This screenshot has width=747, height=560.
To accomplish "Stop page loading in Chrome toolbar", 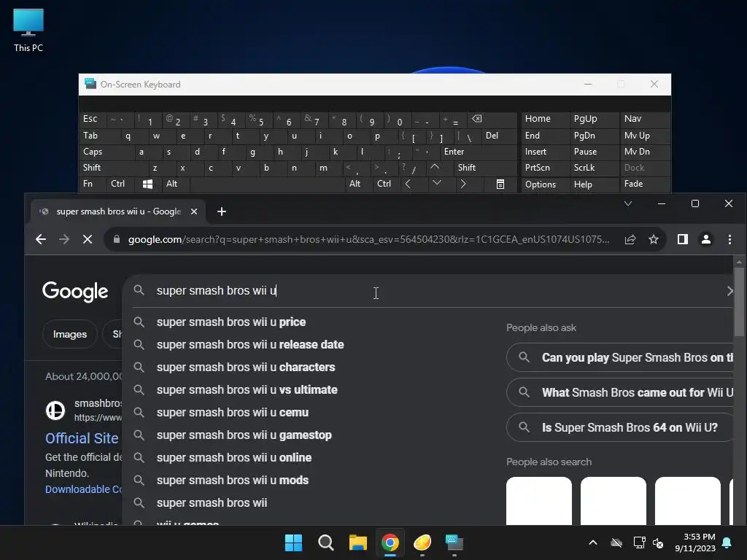I will (x=88, y=239).
